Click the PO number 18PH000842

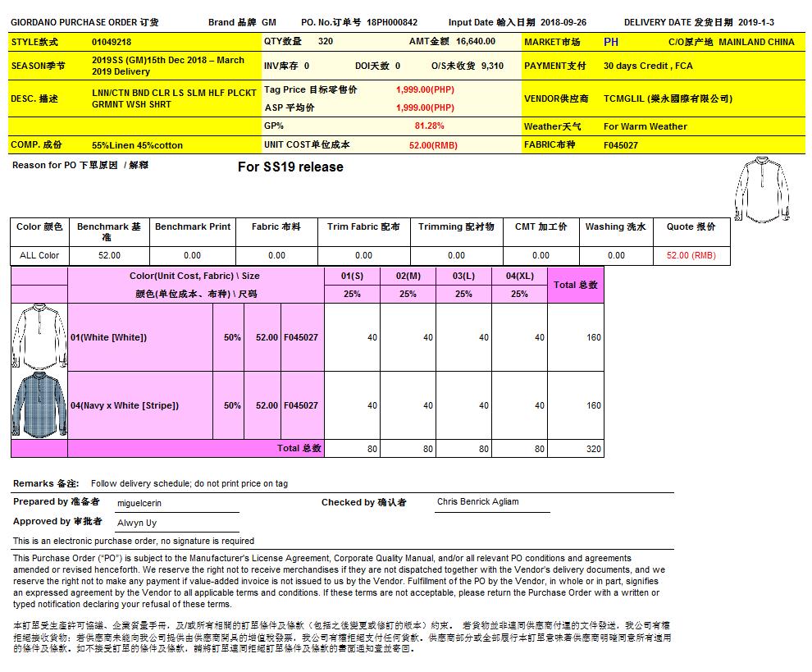coord(392,22)
